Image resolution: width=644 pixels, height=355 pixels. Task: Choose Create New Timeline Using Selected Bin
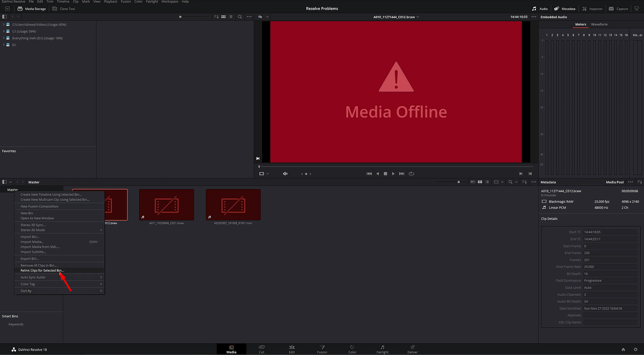tap(51, 194)
